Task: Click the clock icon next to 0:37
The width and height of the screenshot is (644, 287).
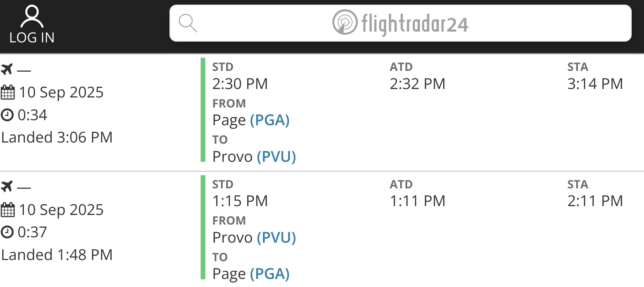Action: coord(7,232)
